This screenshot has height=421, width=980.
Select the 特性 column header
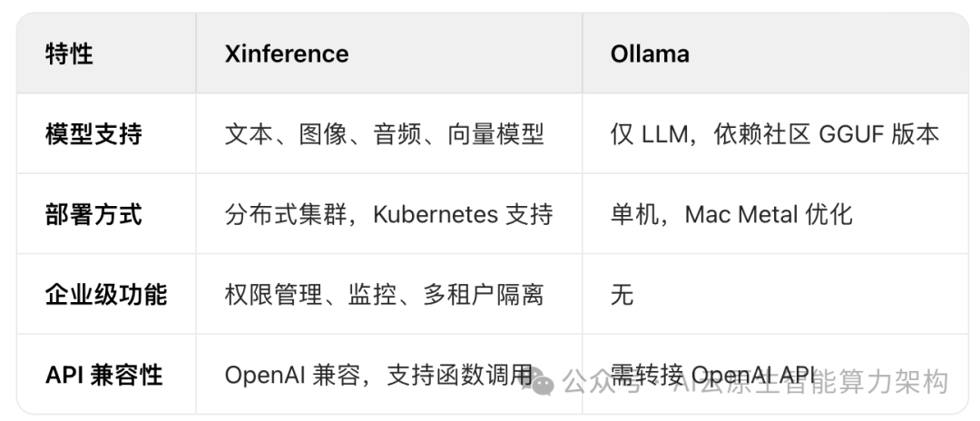coord(69,54)
